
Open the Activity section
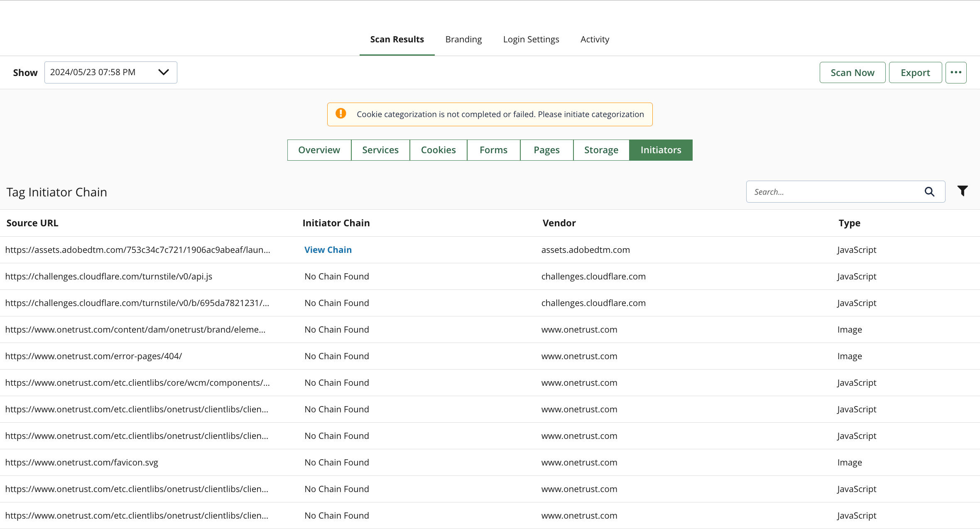(595, 39)
